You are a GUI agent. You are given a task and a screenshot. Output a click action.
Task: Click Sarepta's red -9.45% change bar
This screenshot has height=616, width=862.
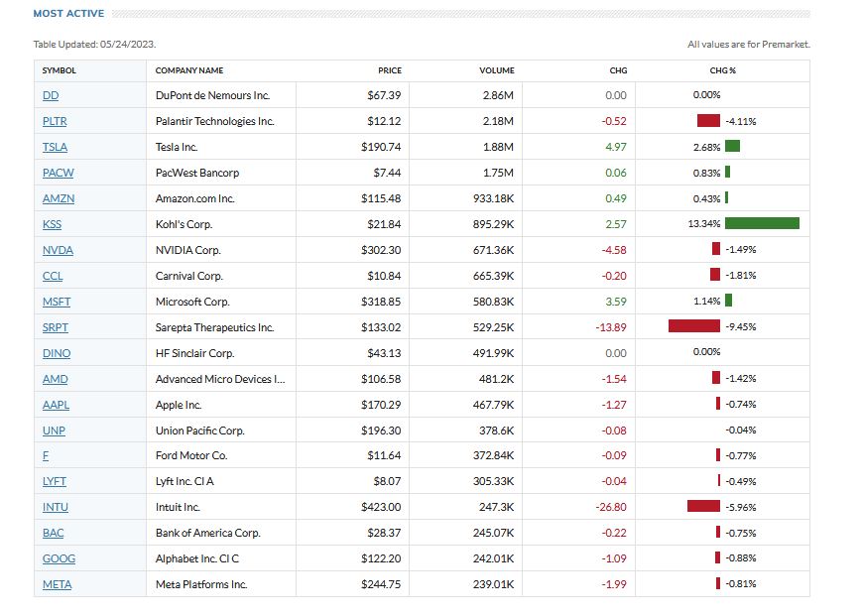point(693,326)
